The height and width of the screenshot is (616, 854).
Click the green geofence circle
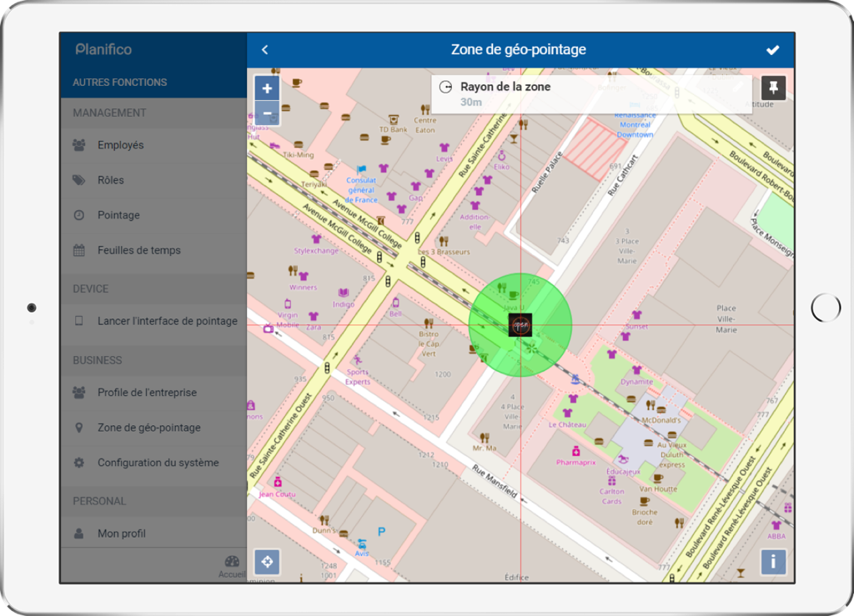click(520, 325)
